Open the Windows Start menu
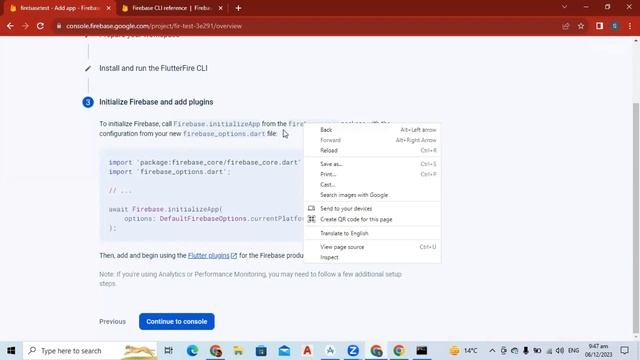The width and height of the screenshot is (640, 360). tap(11, 350)
